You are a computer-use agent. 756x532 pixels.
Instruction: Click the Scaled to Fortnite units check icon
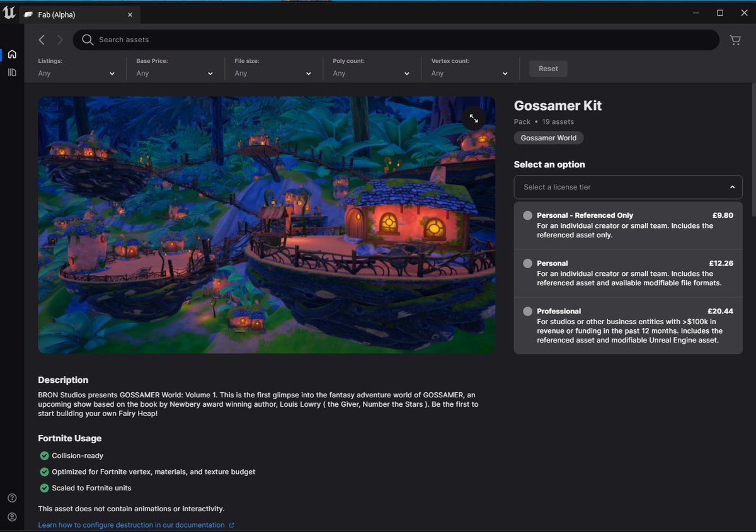pos(44,488)
